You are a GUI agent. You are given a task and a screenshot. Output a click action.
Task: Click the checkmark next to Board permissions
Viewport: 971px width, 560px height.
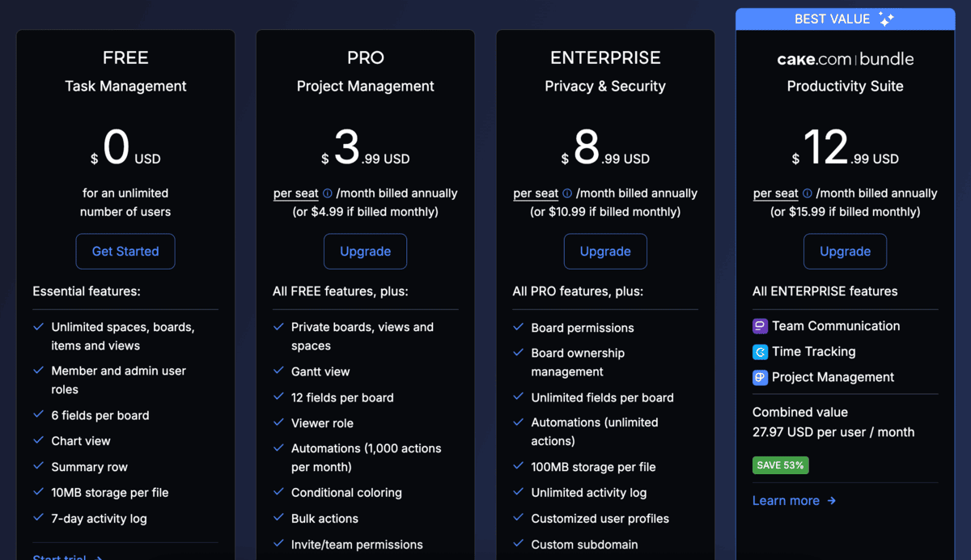pos(519,328)
